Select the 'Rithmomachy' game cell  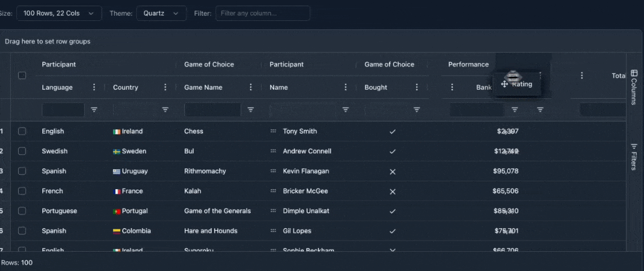(205, 171)
